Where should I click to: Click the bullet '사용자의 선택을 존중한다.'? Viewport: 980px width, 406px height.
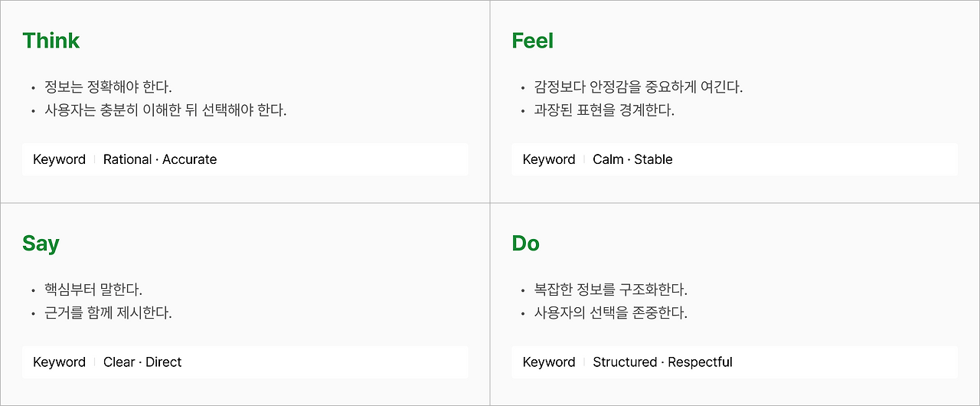(610, 313)
